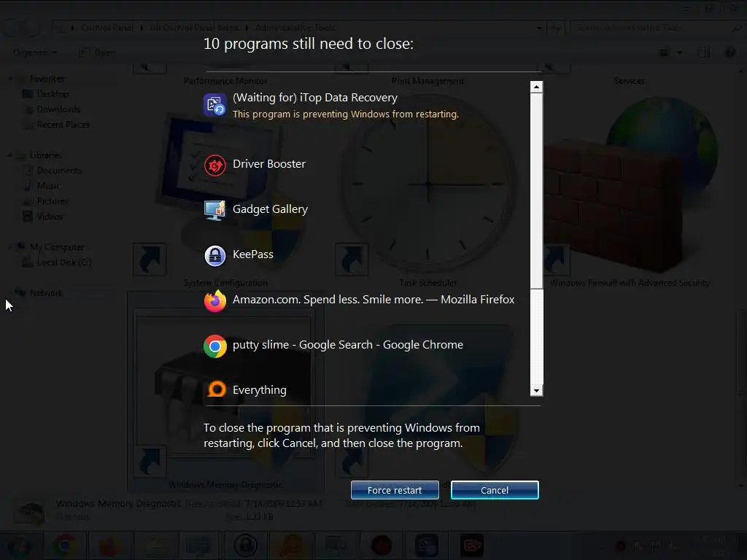Image resolution: width=747 pixels, height=560 pixels.
Task: Click the '10 programs still need to close:' heading
Action: pos(309,44)
